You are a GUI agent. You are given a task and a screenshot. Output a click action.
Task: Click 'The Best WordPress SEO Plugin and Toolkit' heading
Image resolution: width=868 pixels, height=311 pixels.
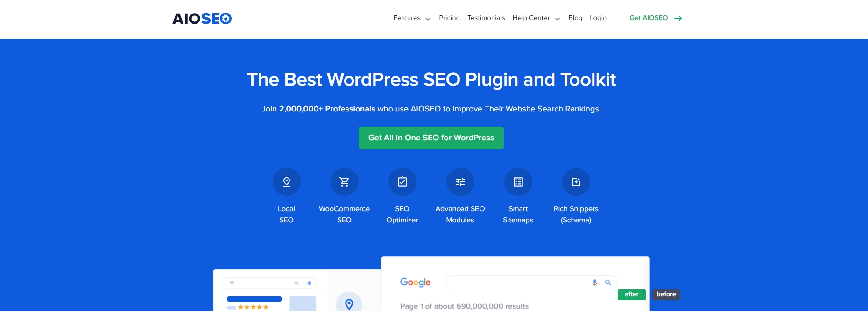click(x=431, y=80)
